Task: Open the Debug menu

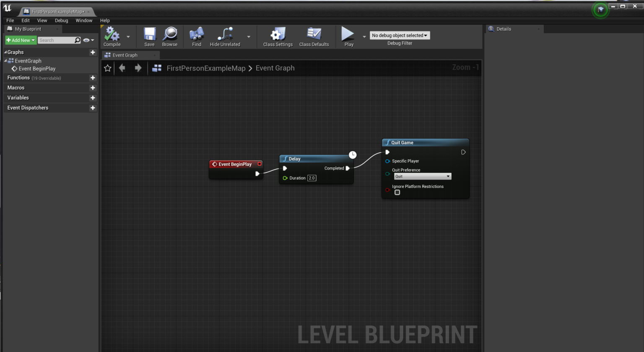Action: click(61, 21)
